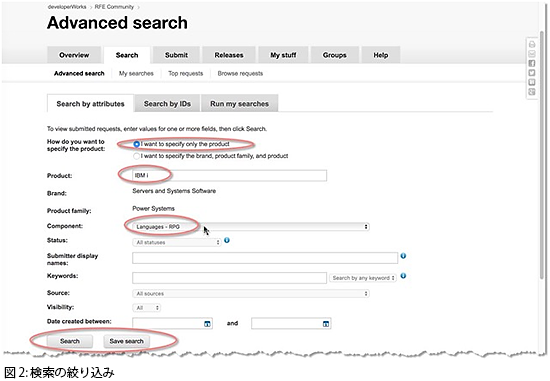Image resolution: width=550 pixels, height=381 pixels.
Task: Select 'I want to specify only the product'
Action: coord(136,144)
